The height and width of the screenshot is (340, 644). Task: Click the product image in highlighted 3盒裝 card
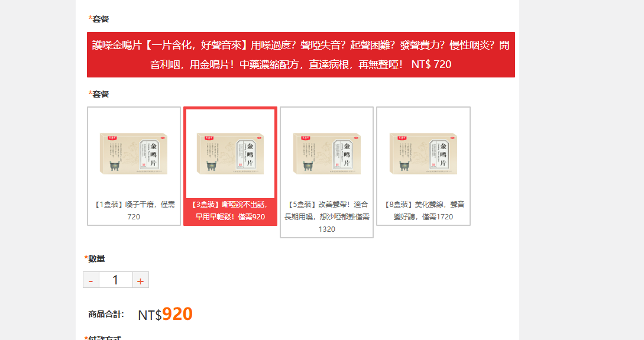pos(231,154)
